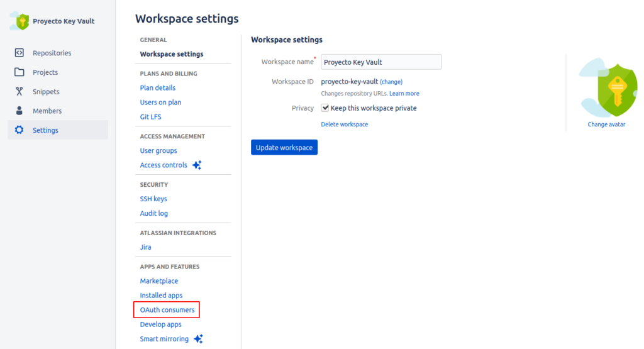Follow the Learn more link
644x349 pixels.
[404, 93]
